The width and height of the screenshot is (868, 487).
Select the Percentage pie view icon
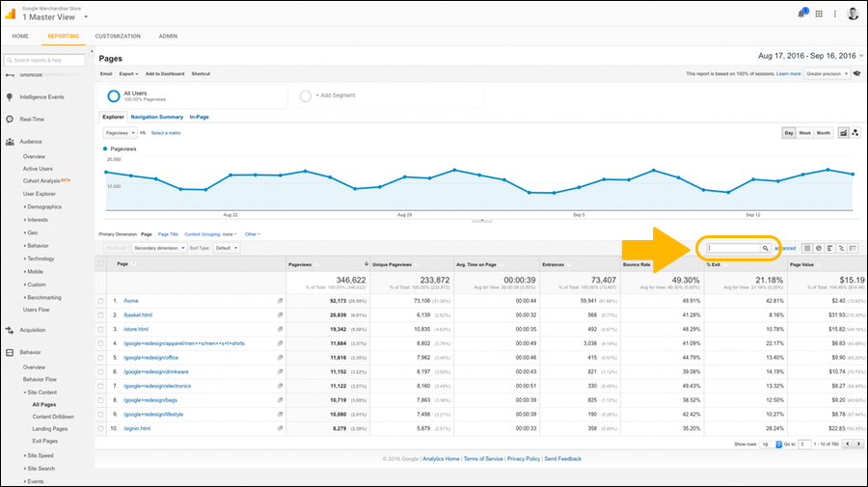point(819,249)
